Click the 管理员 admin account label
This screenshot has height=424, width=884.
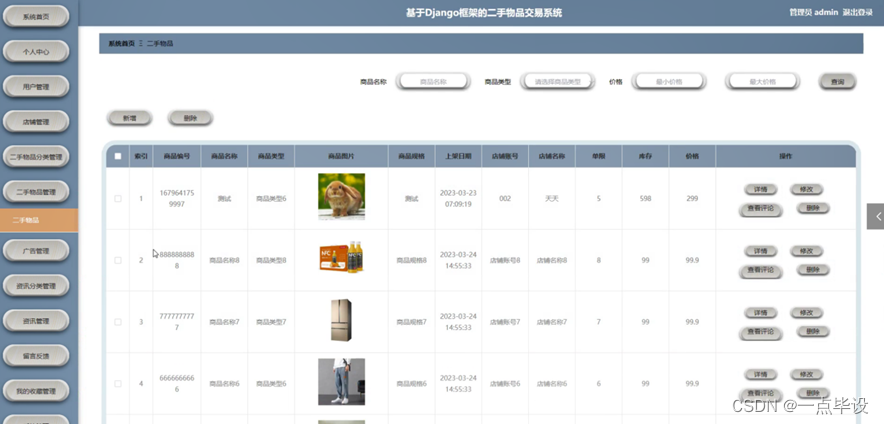[814, 12]
